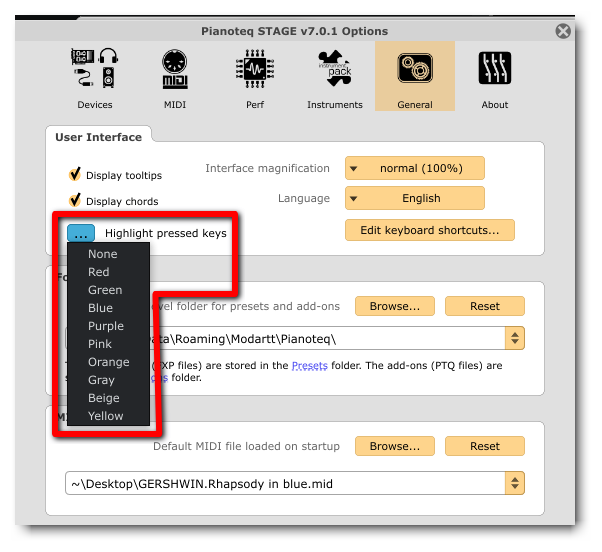The image size is (602, 552).
Task: Open the Instruments pack section
Action: (335, 78)
